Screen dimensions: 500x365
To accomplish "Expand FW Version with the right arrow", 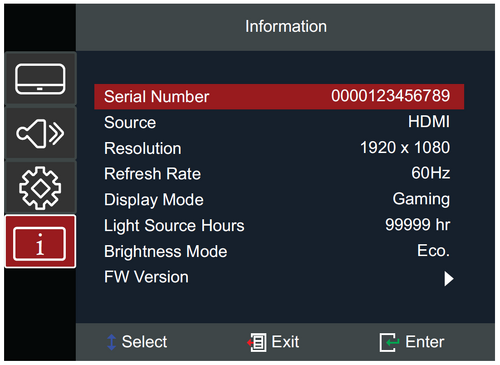I will 449,279.
